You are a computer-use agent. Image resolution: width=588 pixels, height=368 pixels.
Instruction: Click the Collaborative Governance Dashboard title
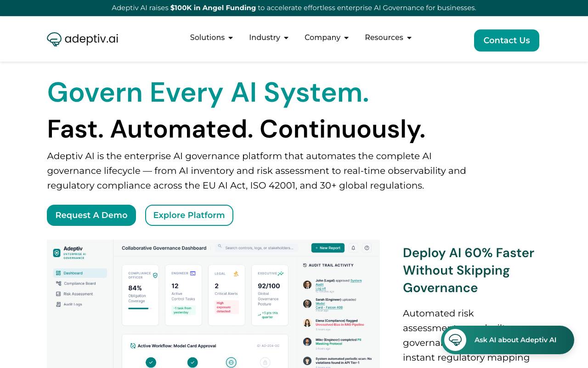click(x=164, y=248)
